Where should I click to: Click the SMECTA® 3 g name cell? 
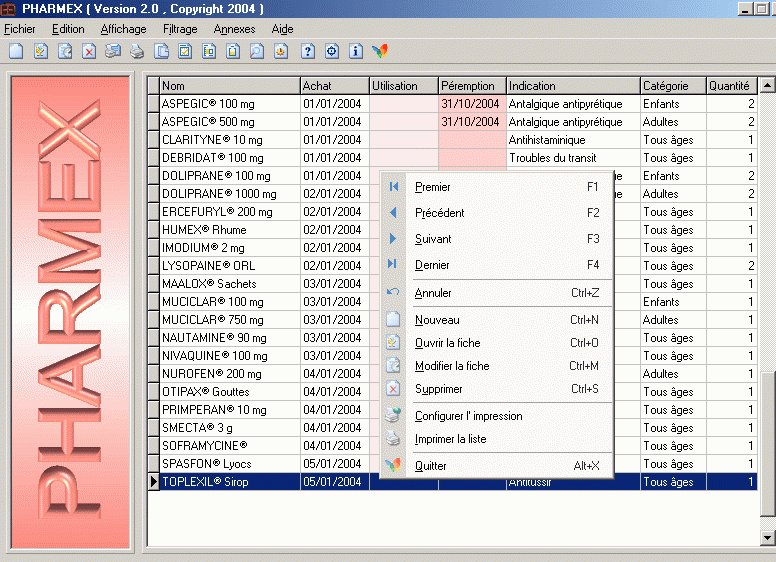point(230,428)
